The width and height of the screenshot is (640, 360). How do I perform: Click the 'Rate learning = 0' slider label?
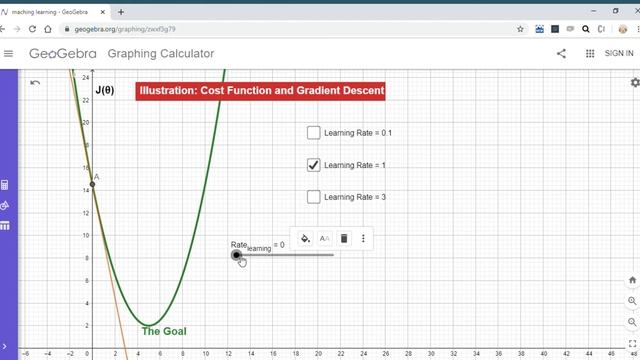257,246
